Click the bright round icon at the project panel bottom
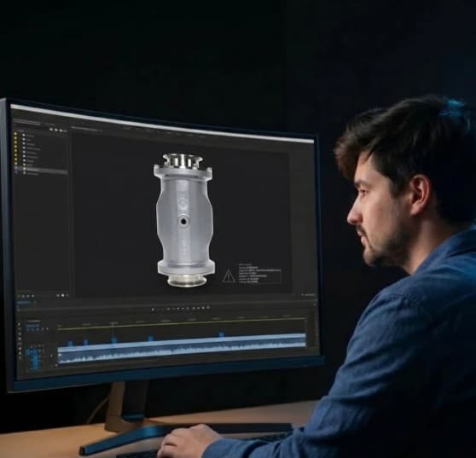This screenshot has width=476, height=458. [x=62, y=295]
